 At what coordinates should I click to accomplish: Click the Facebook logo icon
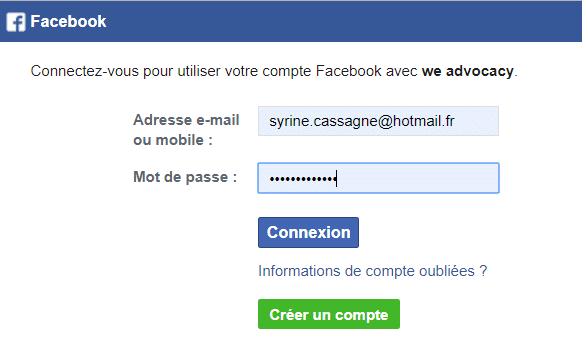point(16,22)
